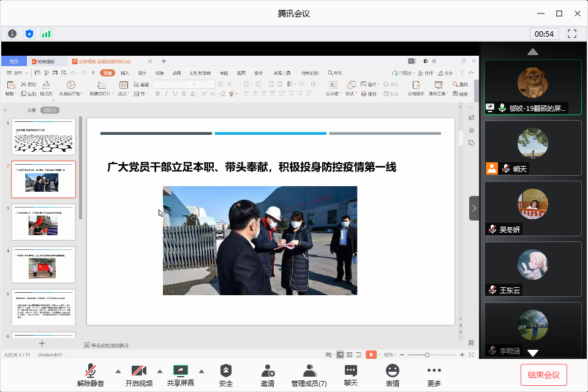Viewport: 588px width, 392px height.
Task: Open the 聊天 chat panel
Action: click(x=350, y=375)
